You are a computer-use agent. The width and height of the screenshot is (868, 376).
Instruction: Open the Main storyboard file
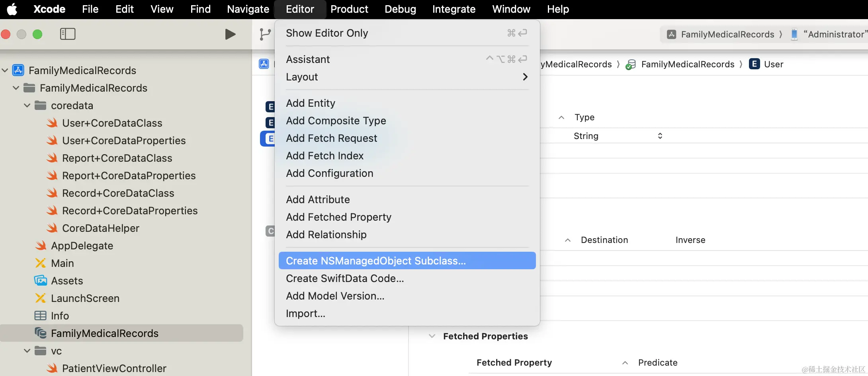click(63, 263)
